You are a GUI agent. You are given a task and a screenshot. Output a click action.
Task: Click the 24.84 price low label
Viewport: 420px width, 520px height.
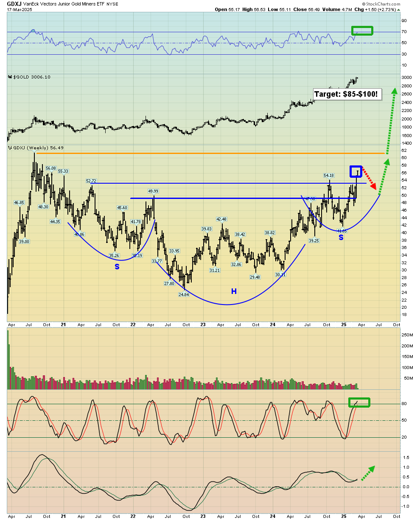pyautogui.click(x=183, y=294)
